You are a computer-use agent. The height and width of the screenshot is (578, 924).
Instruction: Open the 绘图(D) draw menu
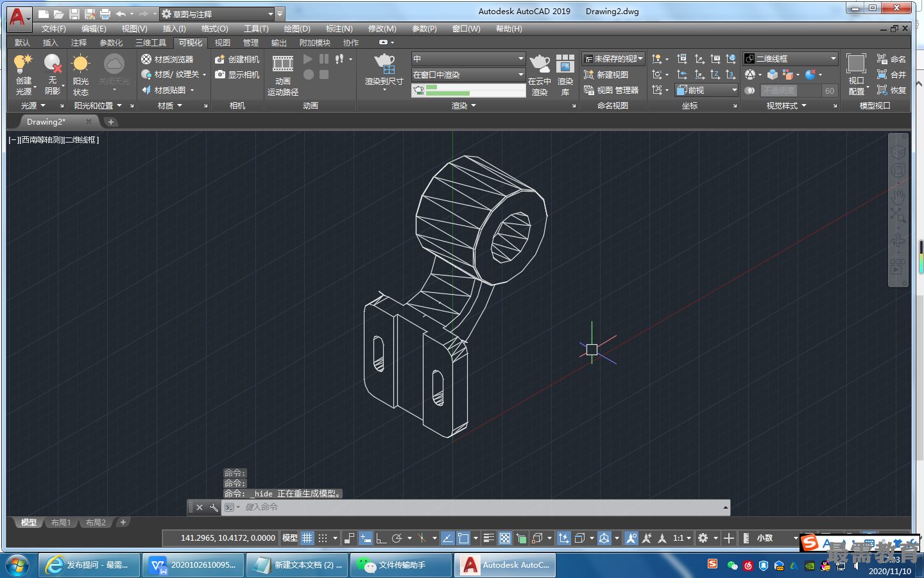pyautogui.click(x=297, y=29)
